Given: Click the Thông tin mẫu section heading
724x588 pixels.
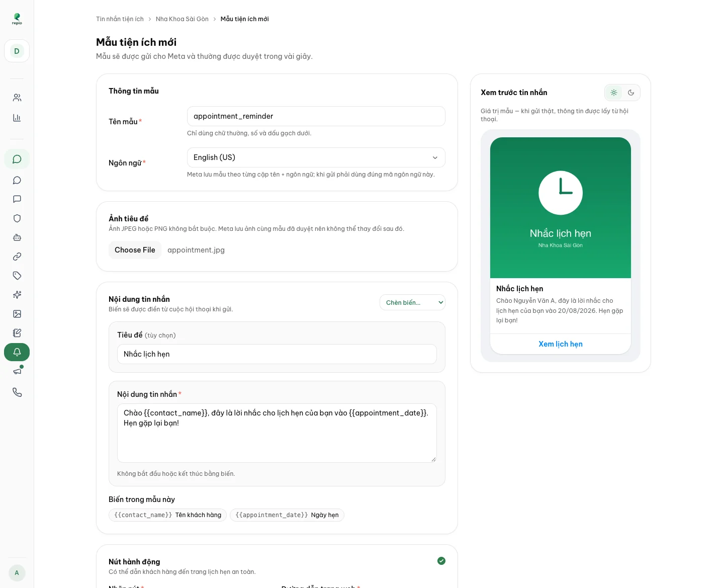Looking at the screenshot, I should click(x=134, y=91).
